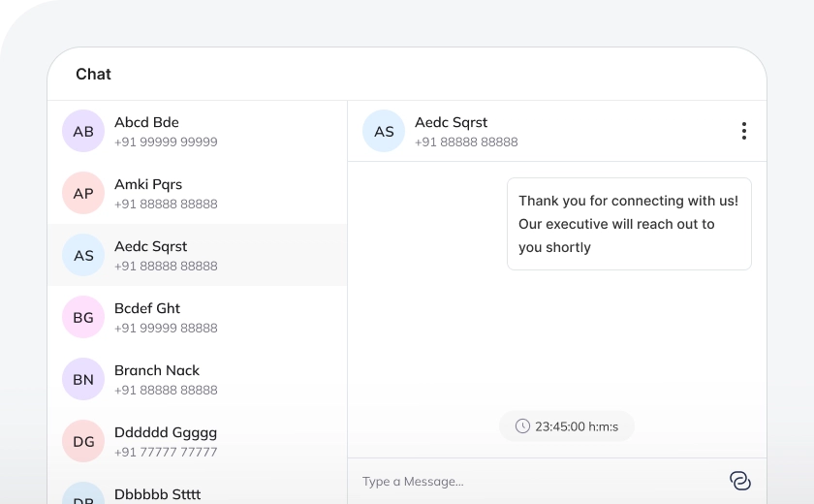Open Branch Nack chat
Screen dimensions: 814x504
[x=157, y=370]
